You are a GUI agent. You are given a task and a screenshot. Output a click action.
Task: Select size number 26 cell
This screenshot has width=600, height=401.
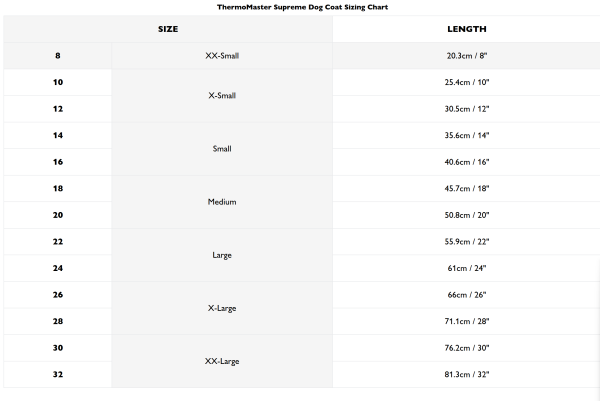coord(57,295)
